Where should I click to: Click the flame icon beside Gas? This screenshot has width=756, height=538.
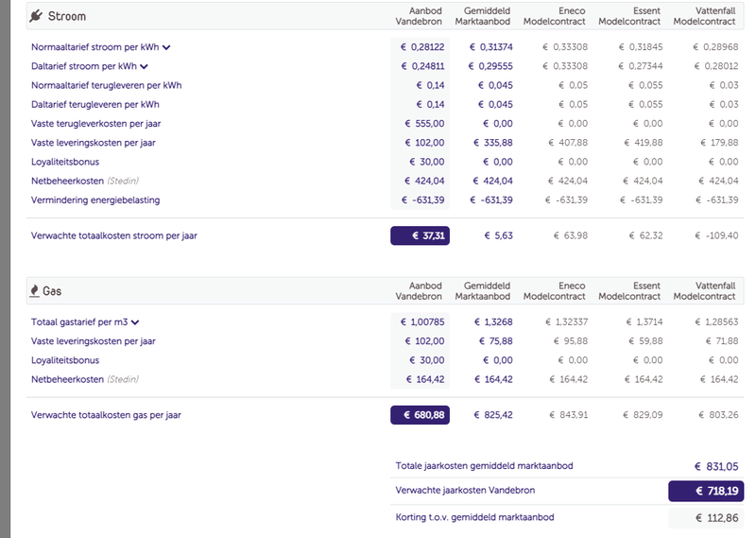coord(35,291)
